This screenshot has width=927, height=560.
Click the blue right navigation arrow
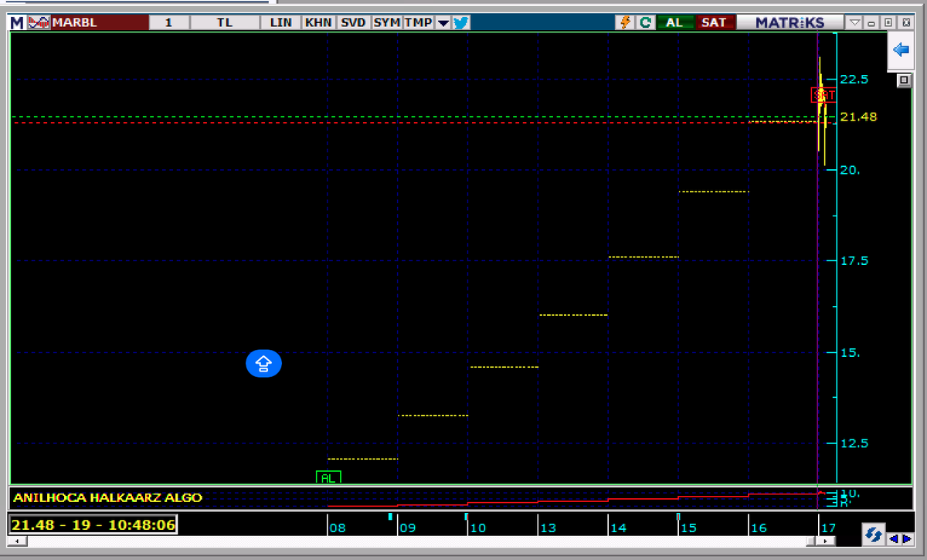906,538
